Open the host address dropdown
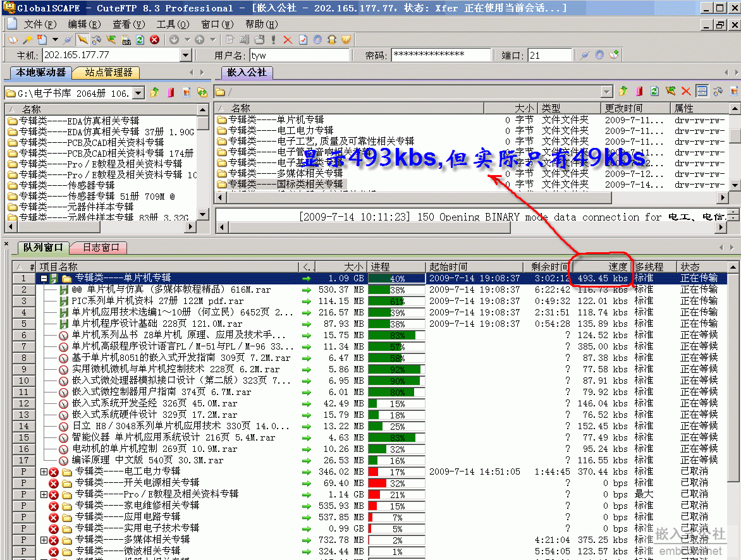741x560 pixels. (x=186, y=55)
